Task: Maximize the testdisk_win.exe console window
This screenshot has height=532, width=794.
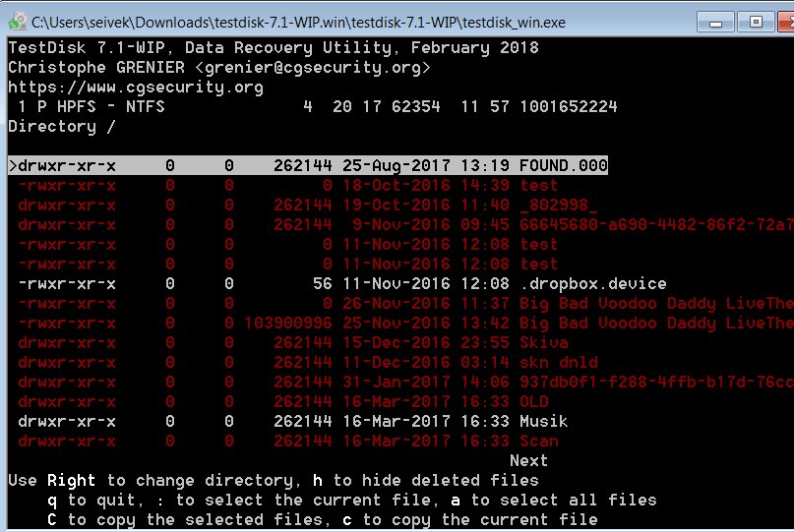Action: [x=756, y=22]
